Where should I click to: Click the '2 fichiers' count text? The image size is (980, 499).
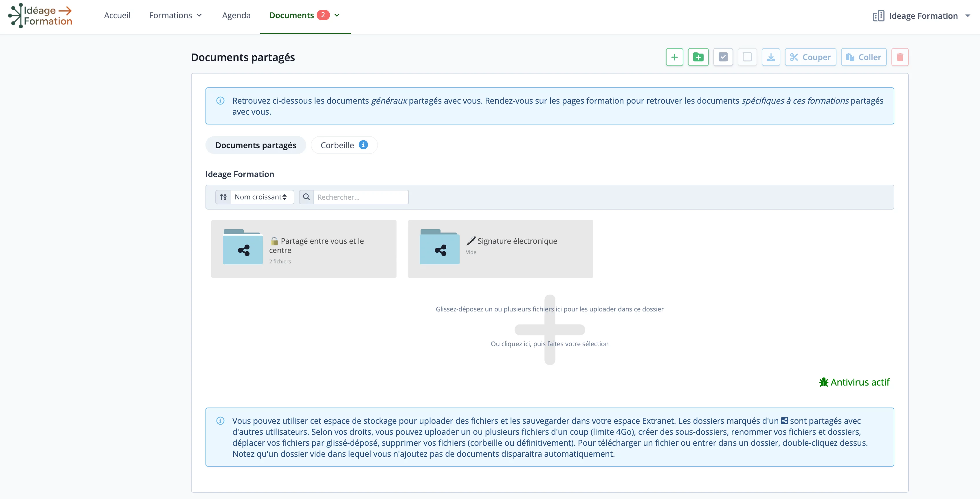[x=280, y=261]
